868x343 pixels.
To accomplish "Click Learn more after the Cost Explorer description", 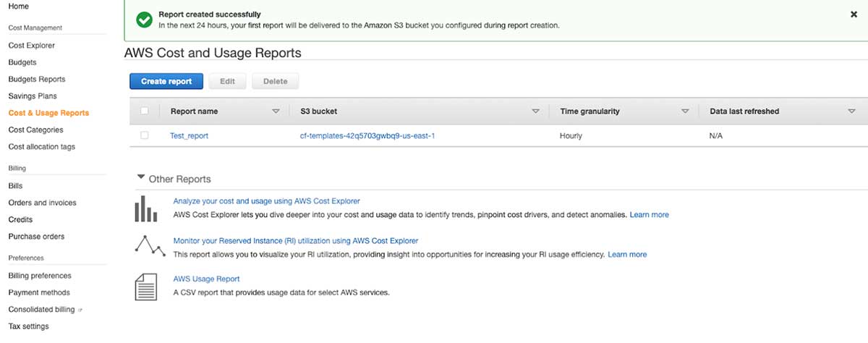I will [x=649, y=215].
